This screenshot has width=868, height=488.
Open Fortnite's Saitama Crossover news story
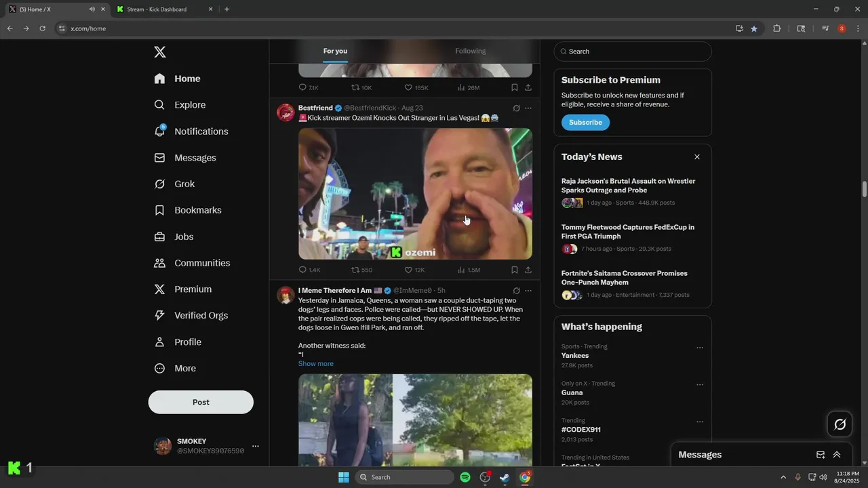pyautogui.click(x=633, y=284)
